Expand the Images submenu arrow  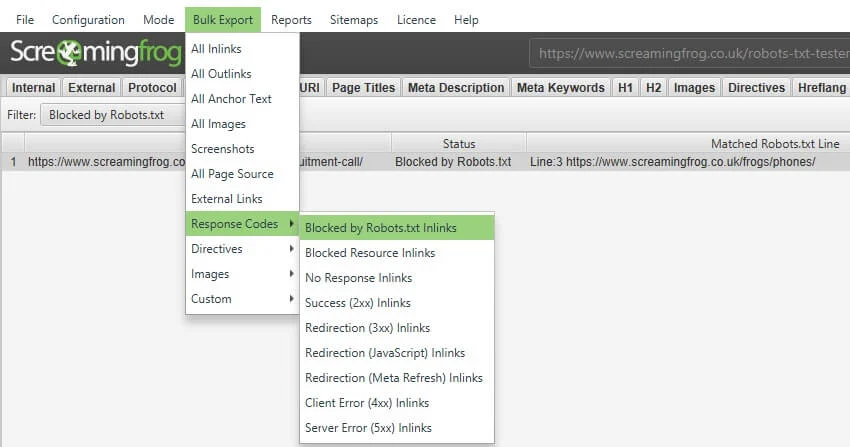pos(291,274)
